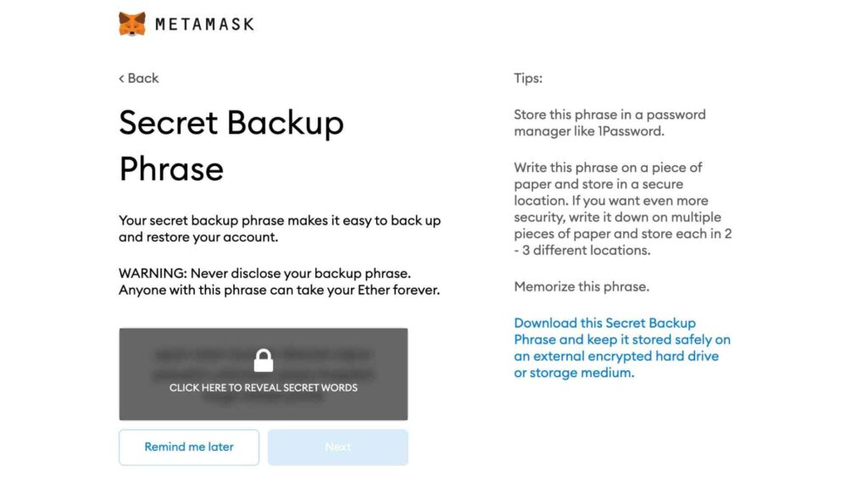The width and height of the screenshot is (868, 488).
Task: Click the 'Write this phrase on a piece of paper' tip
Action: (x=623, y=208)
